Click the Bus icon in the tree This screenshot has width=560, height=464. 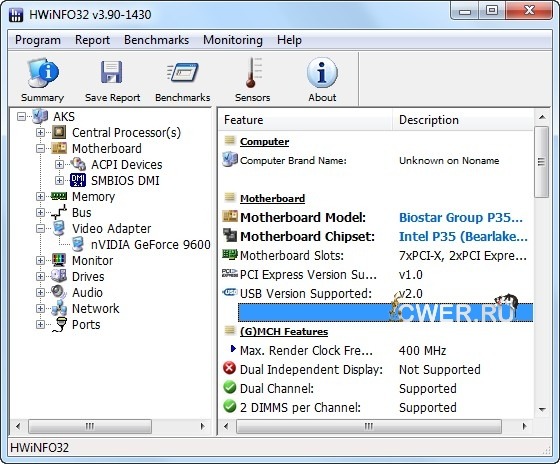pyautogui.click(x=59, y=212)
